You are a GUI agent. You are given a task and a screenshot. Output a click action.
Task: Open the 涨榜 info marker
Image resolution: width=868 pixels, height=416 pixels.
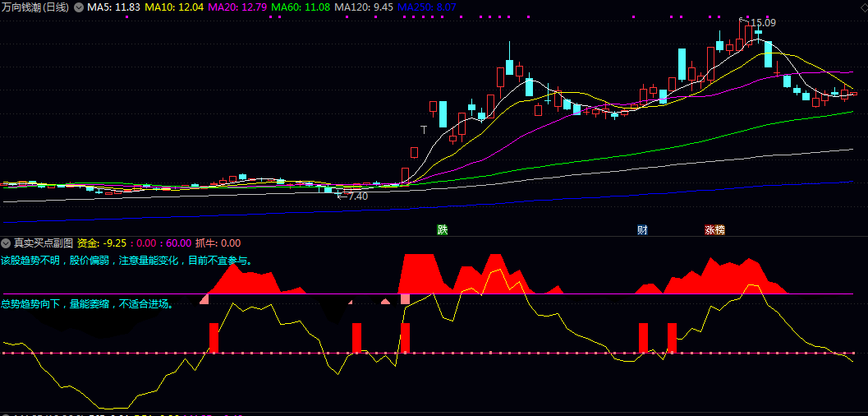tap(714, 230)
